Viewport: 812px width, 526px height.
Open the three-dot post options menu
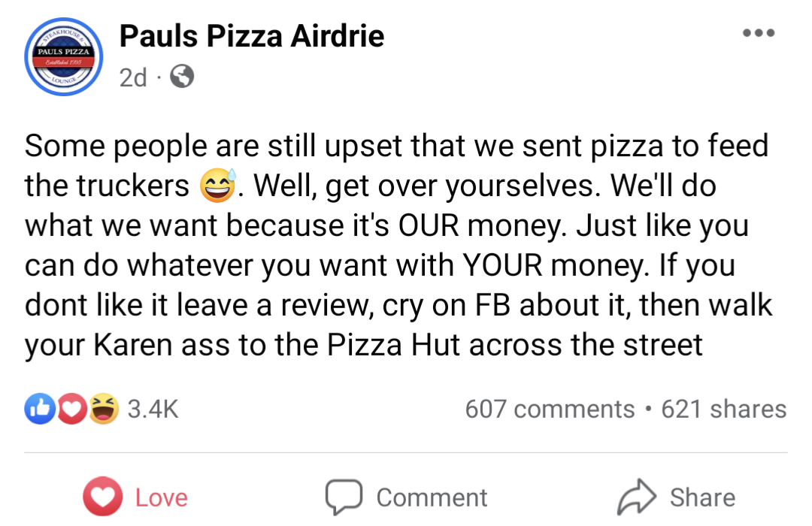point(757,34)
